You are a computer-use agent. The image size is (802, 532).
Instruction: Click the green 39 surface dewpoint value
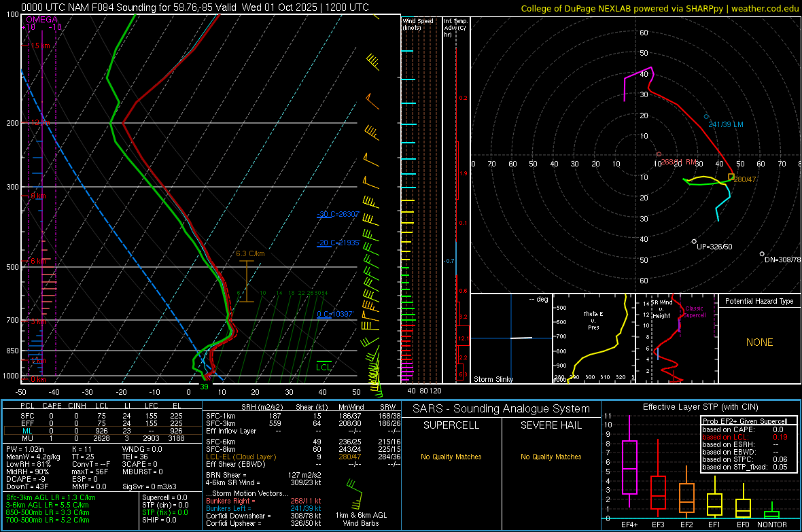click(x=204, y=387)
